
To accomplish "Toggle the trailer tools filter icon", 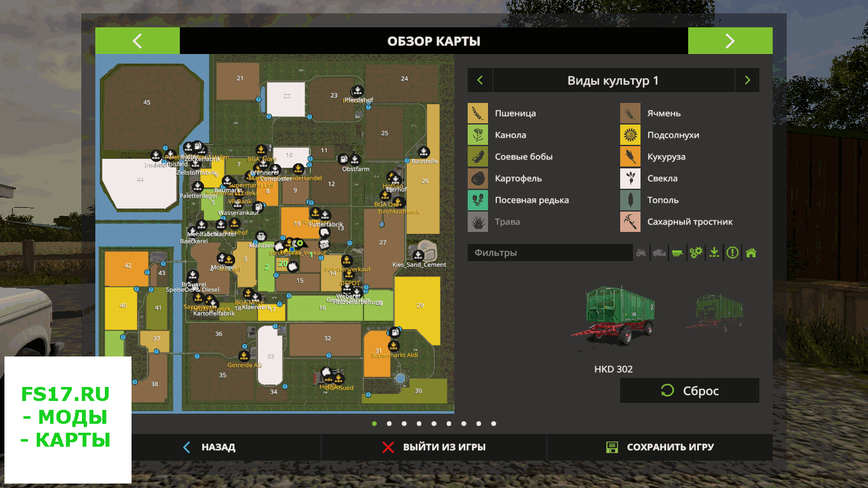I will coord(678,253).
